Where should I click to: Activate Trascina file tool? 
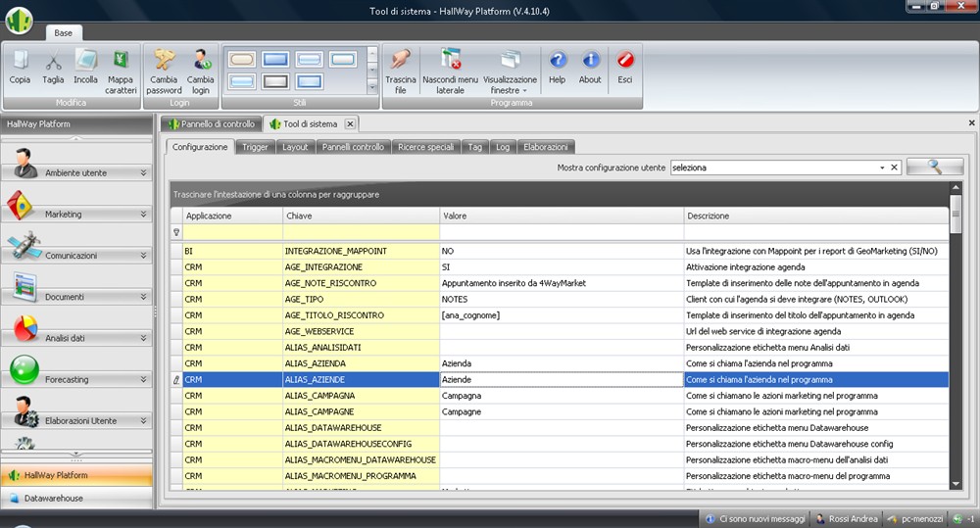tap(400, 72)
